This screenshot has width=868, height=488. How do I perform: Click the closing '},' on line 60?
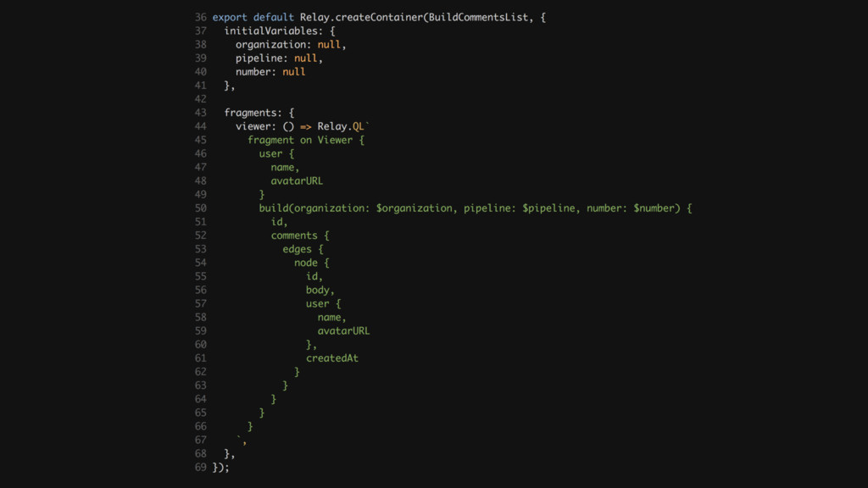click(311, 345)
